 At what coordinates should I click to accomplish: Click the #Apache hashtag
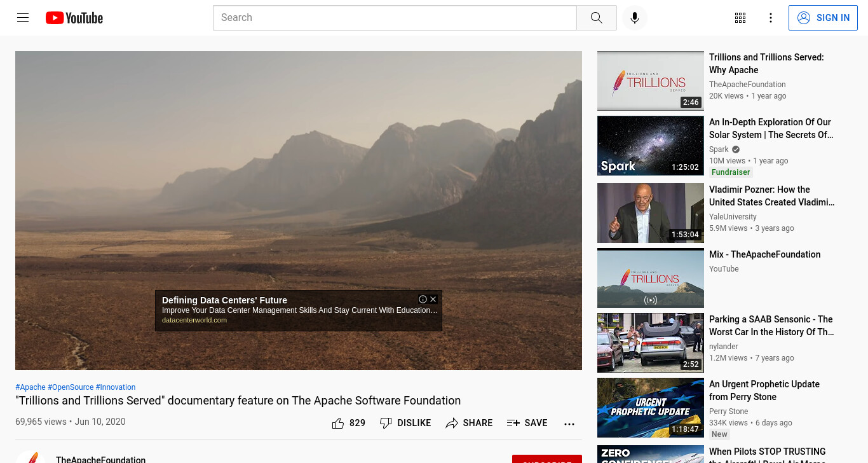[x=31, y=387]
